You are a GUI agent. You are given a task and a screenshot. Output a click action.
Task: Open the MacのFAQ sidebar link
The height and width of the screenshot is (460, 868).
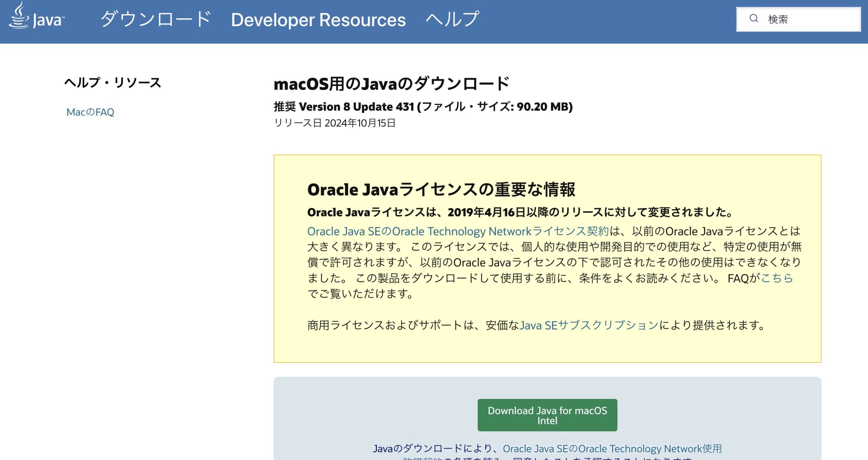pyautogui.click(x=90, y=112)
